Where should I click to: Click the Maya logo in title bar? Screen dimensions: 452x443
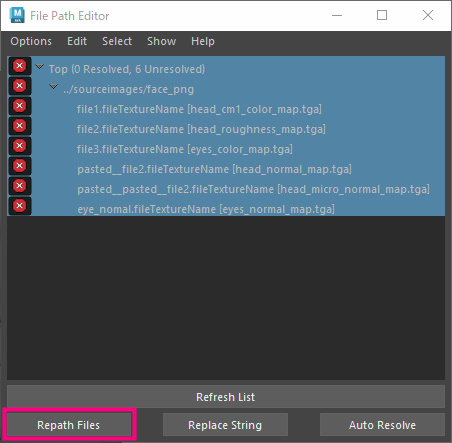(17, 15)
